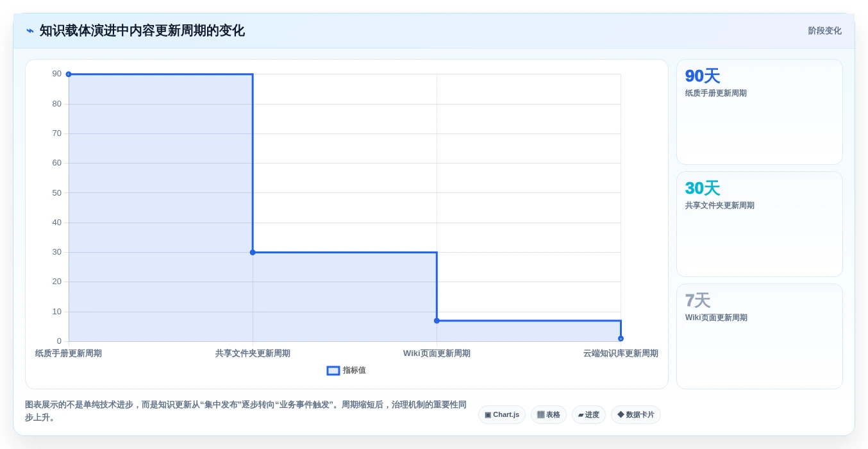Select the 进度 tag chip
The height and width of the screenshot is (449, 868).
point(588,415)
